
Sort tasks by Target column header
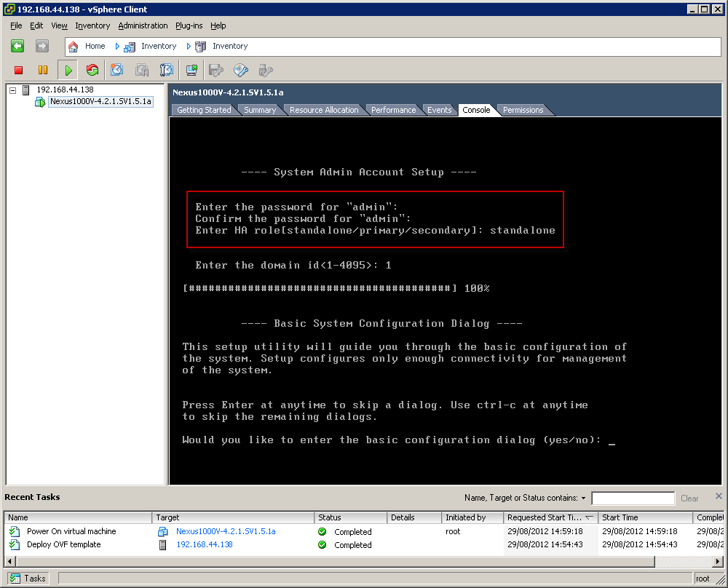click(x=234, y=517)
